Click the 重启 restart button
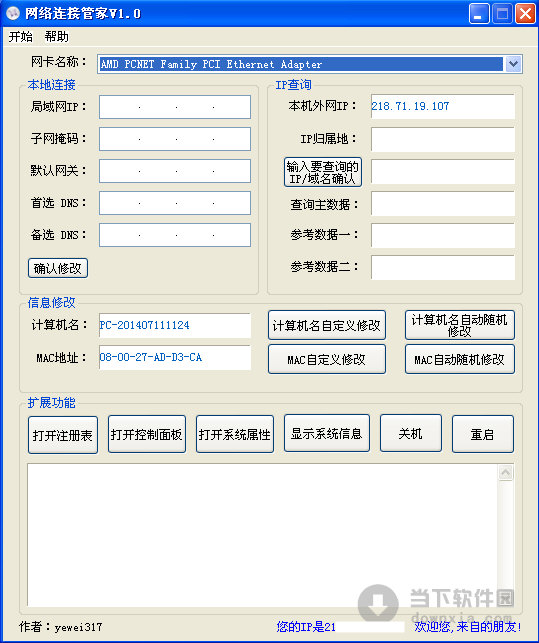This screenshot has height=643, width=539. coord(483,434)
